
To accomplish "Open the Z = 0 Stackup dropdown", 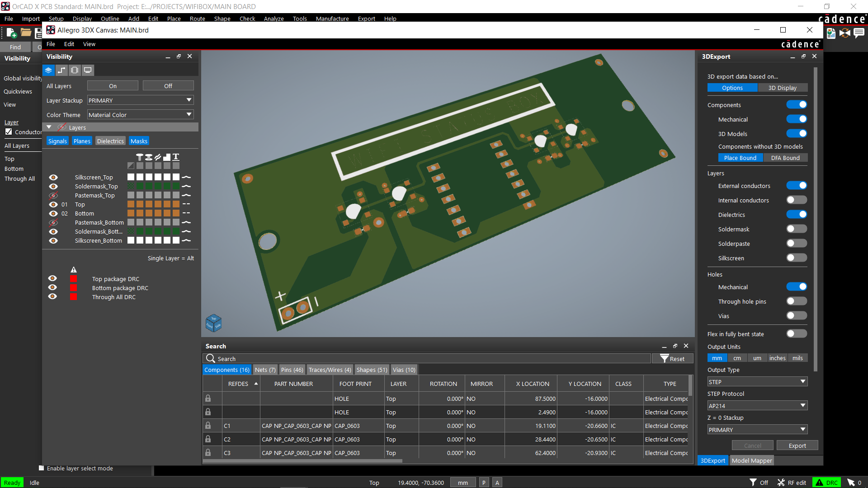I will pos(757,430).
